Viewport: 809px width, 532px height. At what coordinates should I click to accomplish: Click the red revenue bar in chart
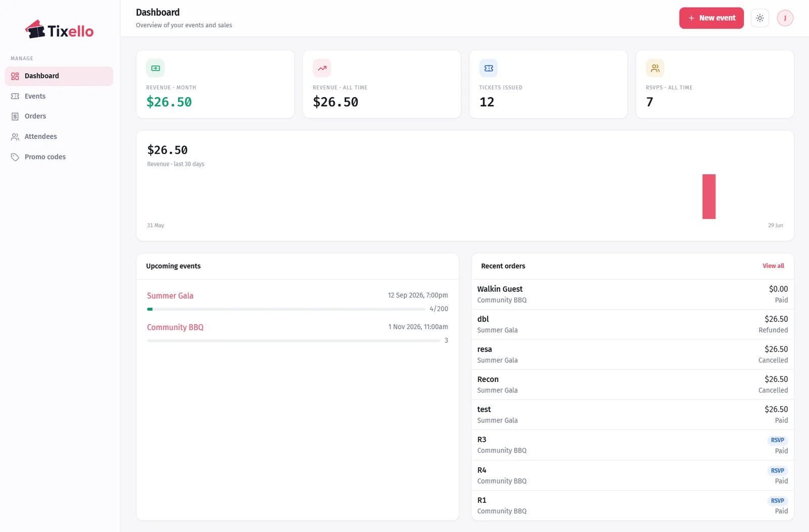pos(709,197)
